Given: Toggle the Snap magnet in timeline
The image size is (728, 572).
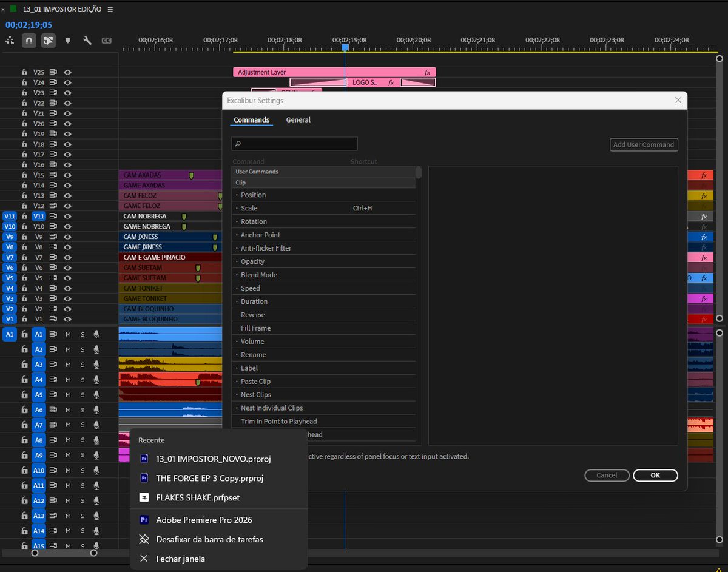Looking at the screenshot, I should [x=29, y=41].
